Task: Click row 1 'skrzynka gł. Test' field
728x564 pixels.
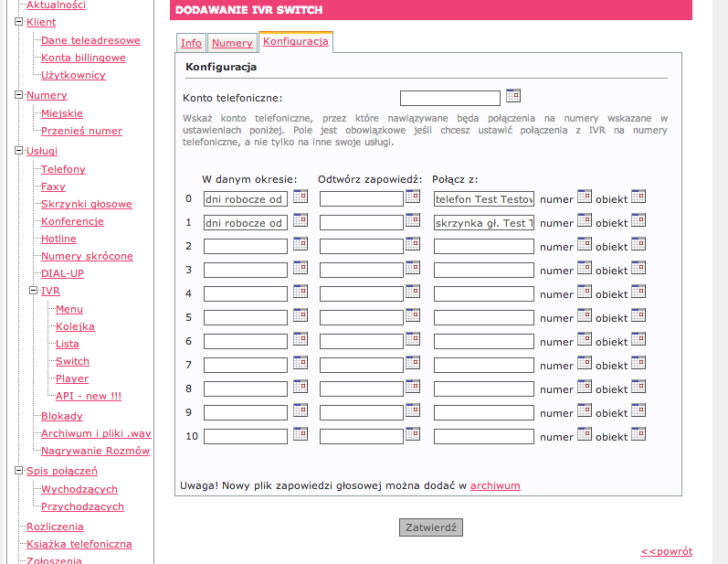Action: click(484, 222)
